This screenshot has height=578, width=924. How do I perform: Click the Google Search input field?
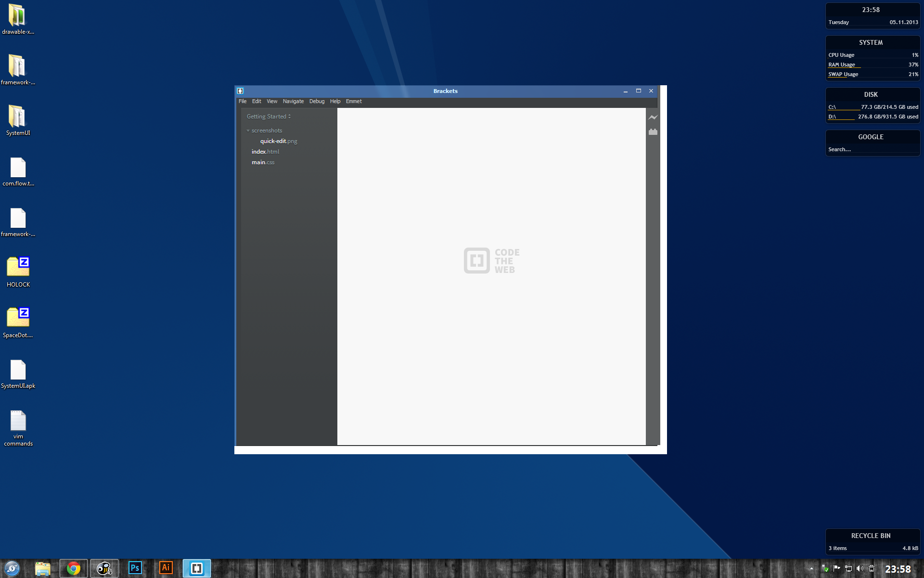872,149
